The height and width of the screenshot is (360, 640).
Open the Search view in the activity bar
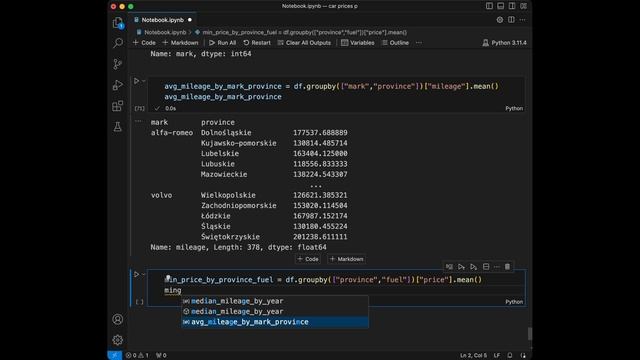118,43
